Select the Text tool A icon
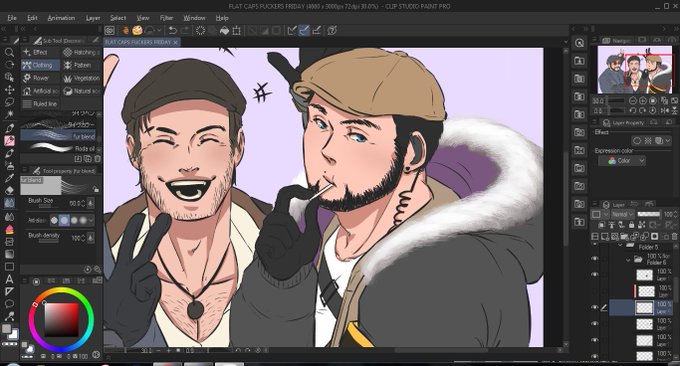The image size is (680, 366). coord(9,279)
